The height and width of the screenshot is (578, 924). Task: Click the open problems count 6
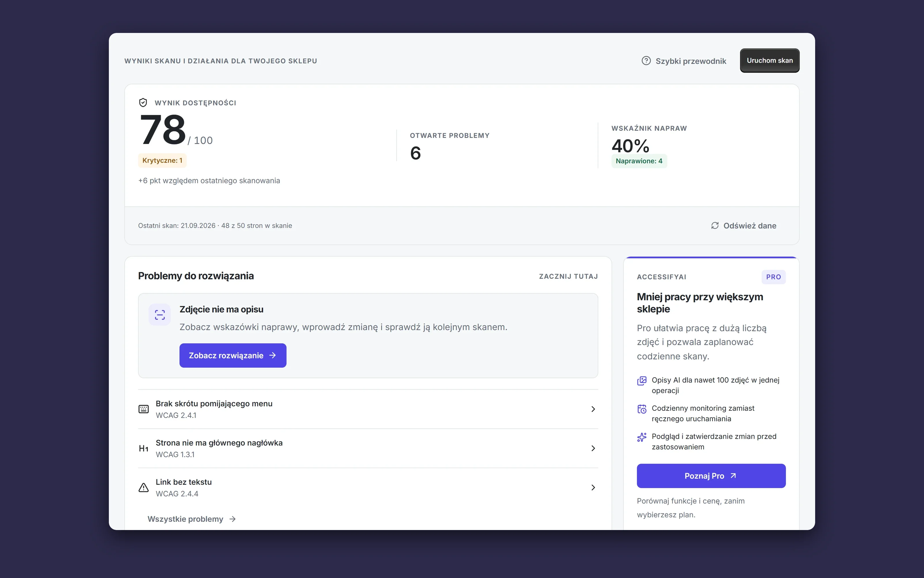coord(416,153)
